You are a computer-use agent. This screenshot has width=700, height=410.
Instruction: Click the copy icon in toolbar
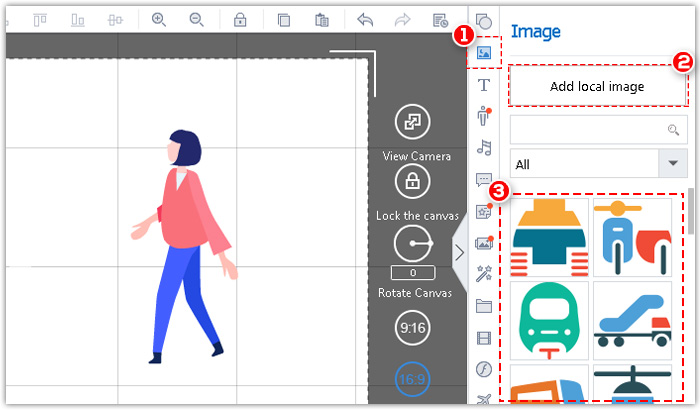coord(283,20)
